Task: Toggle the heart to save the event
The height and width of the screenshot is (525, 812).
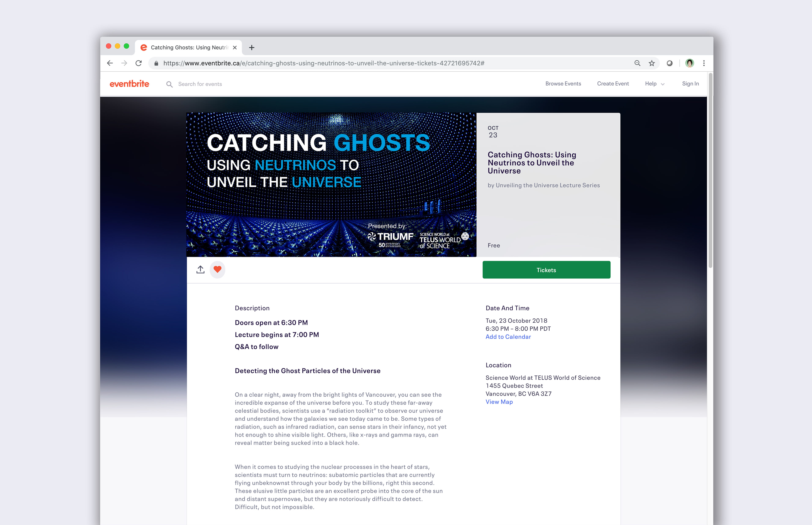Action: pos(217,269)
